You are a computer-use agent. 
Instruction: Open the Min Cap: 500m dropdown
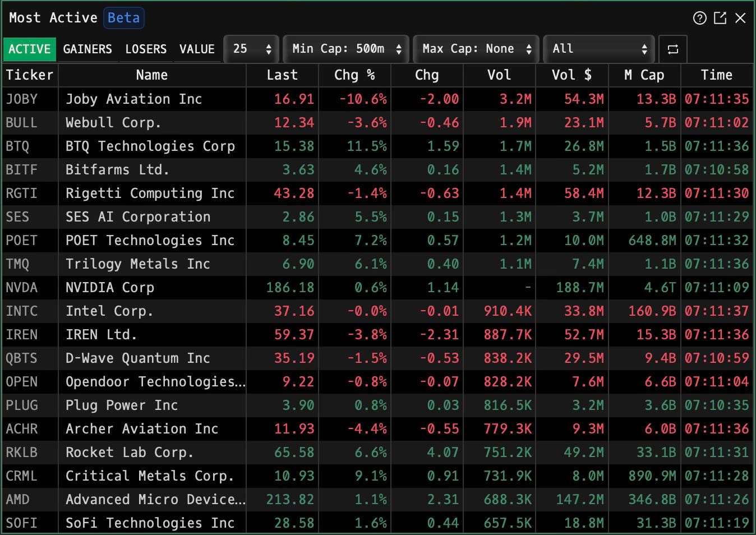click(346, 49)
